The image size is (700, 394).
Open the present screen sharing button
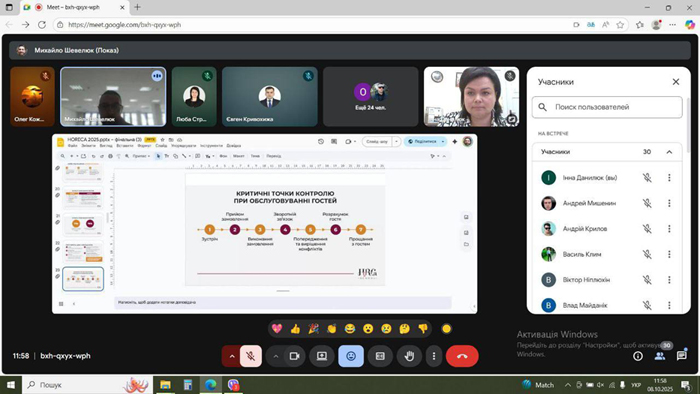(322, 356)
